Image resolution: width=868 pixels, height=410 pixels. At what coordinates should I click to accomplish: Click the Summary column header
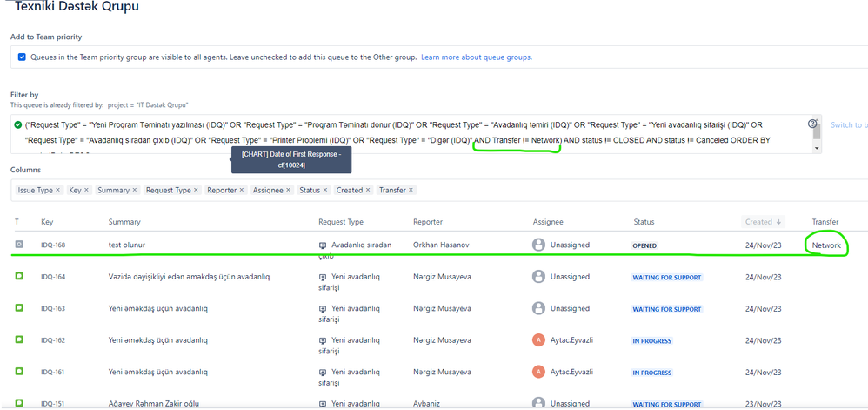pos(124,222)
